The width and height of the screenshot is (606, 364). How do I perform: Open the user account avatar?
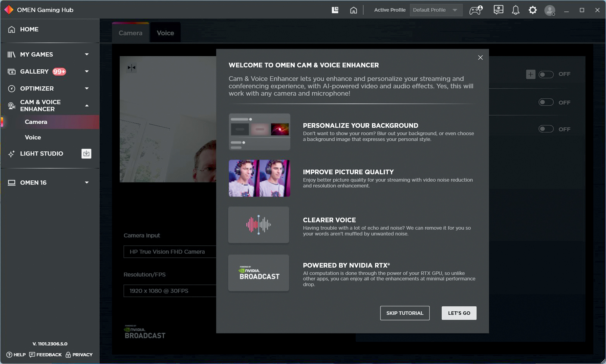click(x=550, y=10)
